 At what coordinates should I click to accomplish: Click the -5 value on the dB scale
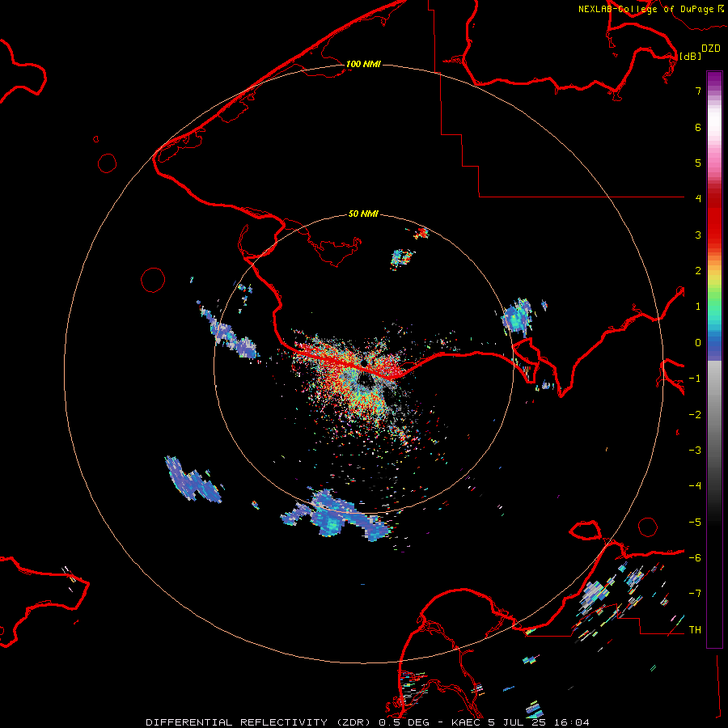695,523
